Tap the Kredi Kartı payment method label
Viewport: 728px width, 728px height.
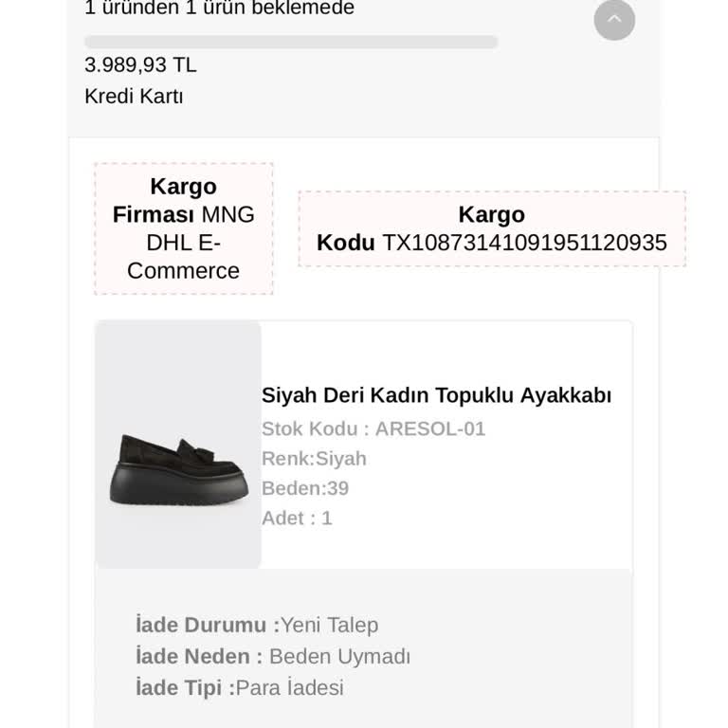point(134,97)
